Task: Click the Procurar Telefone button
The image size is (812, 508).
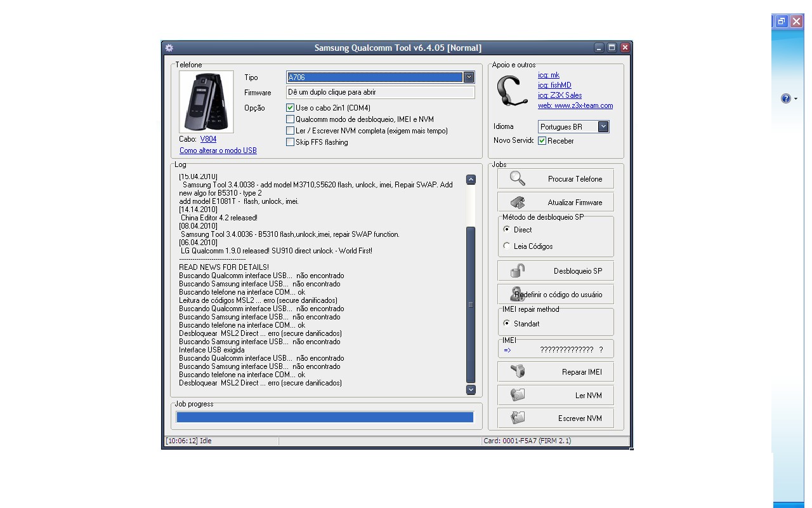Action: click(556, 179)
